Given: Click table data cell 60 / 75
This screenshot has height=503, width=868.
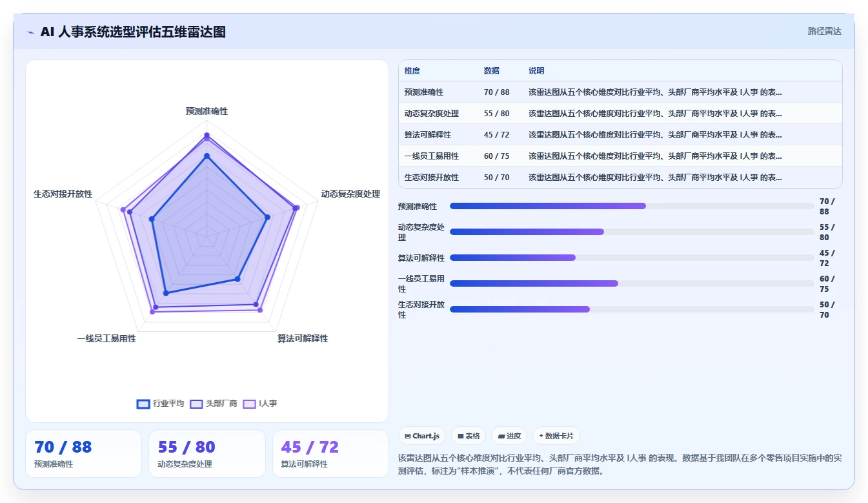Looking at the screenshot, I should click(x=497, y=156).
